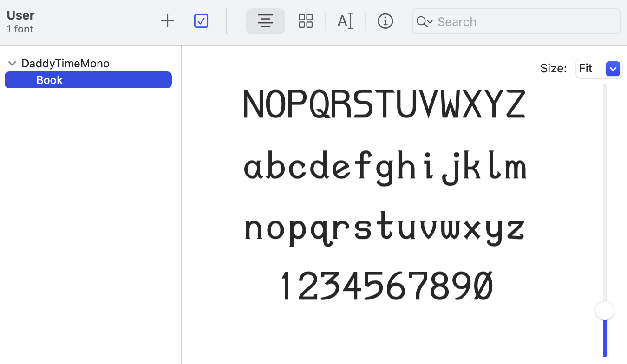Viewport: 627px width, 364px height.
Task: Click the Add fonts plus icon
Action: point(167,20)
